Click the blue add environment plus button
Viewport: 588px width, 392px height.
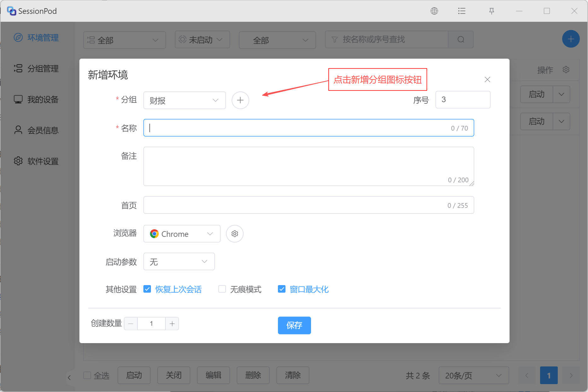(571, 39)
